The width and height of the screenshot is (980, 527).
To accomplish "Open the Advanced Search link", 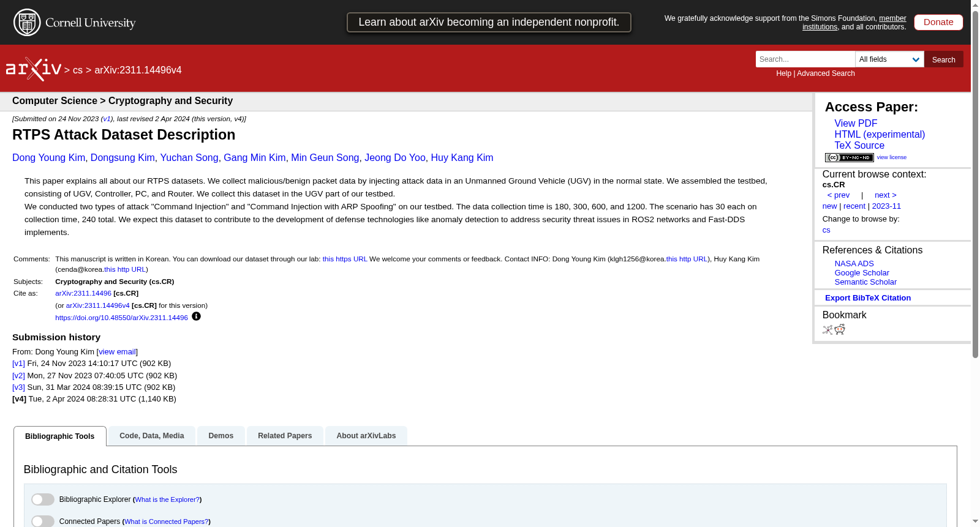I will (826, 73).
